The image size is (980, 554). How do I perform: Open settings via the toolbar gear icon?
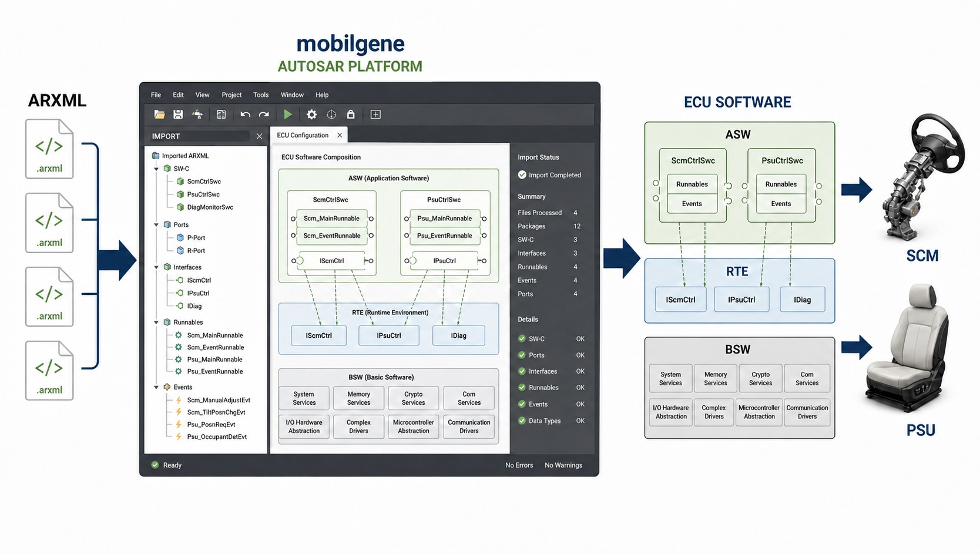click(x=311, y=115)
